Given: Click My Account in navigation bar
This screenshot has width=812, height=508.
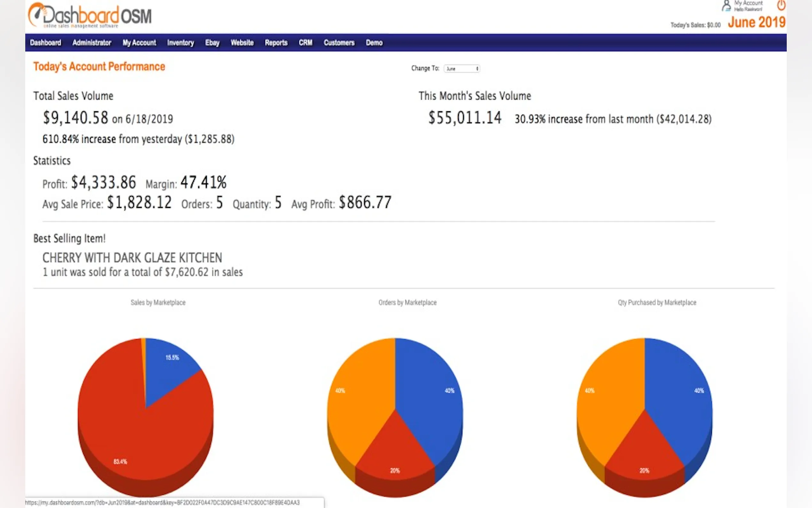Looking at the screenshot, I should [x=139, y=43].
